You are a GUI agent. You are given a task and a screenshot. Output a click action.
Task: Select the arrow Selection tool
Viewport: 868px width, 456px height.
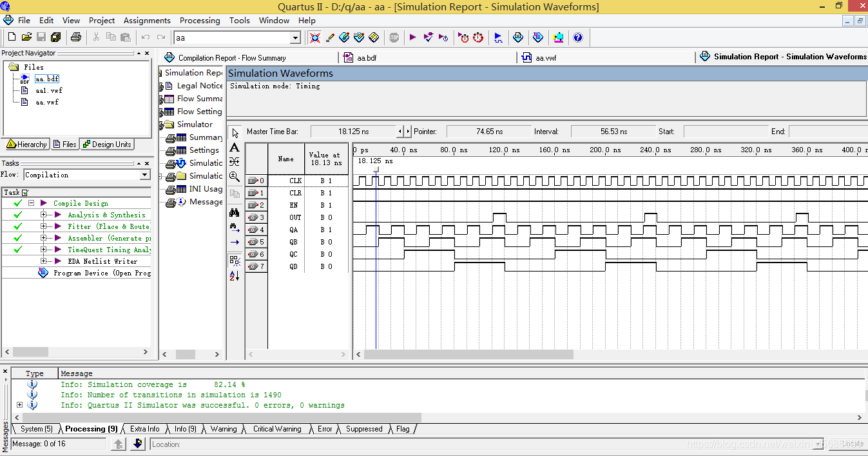[x=235, y=134]
